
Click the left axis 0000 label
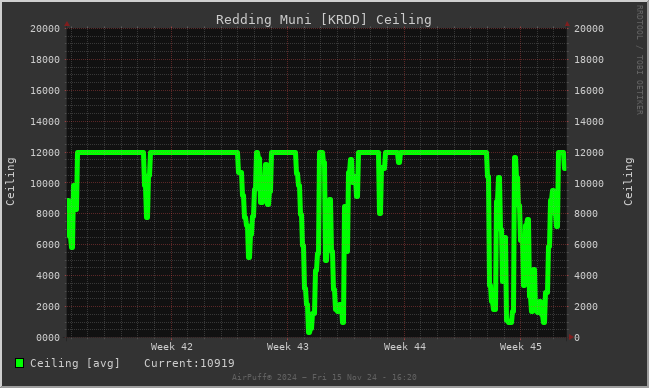48,338
